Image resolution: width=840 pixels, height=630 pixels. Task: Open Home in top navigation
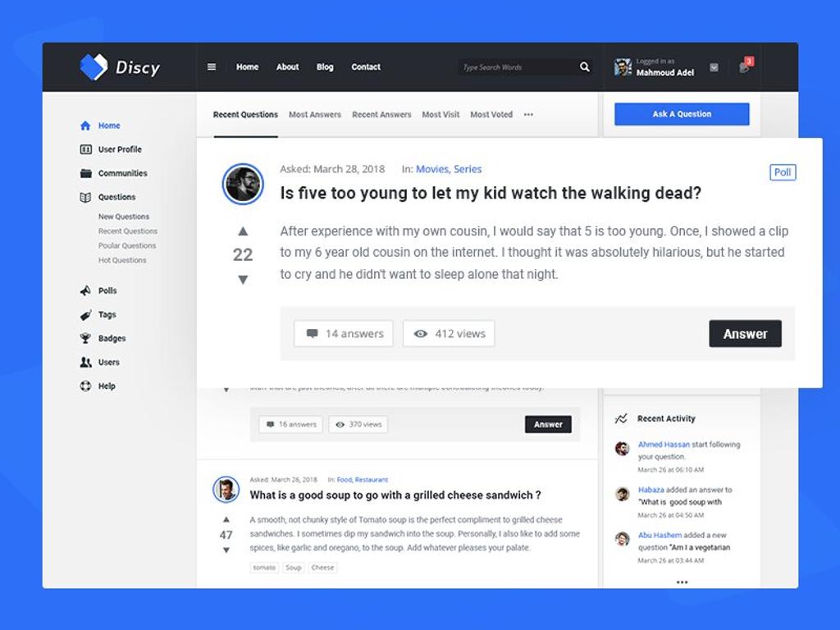coord(248,67)
